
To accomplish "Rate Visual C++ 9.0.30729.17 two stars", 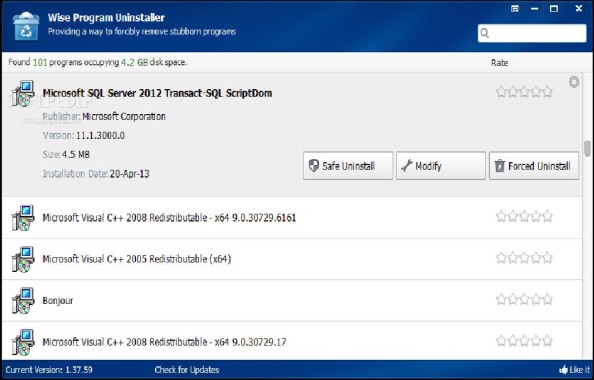I will (513, 341).
